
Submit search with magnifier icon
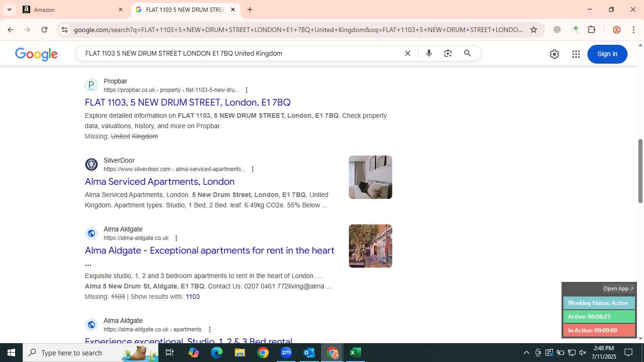point(467,53)
